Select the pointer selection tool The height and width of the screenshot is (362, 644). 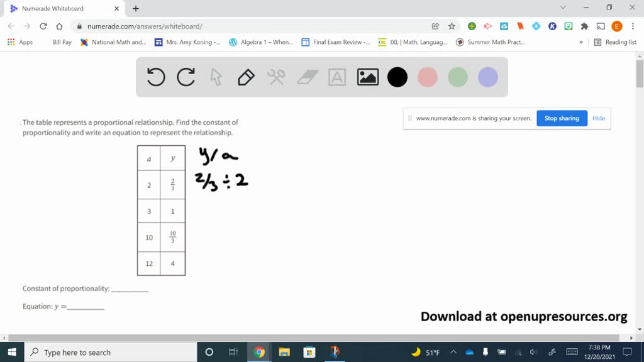pos(216,77)
